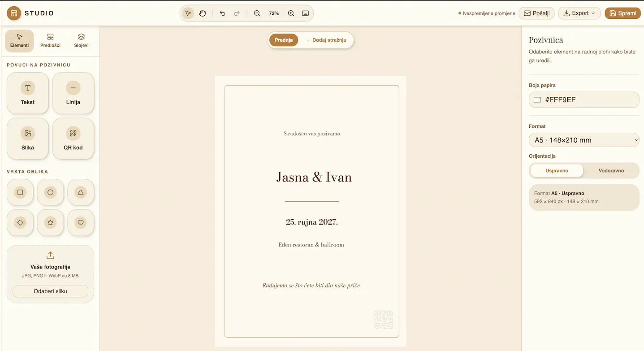Screen dimensions: 644x351
Task: Select the Prednja side tab
Action: tap(284, 40)
